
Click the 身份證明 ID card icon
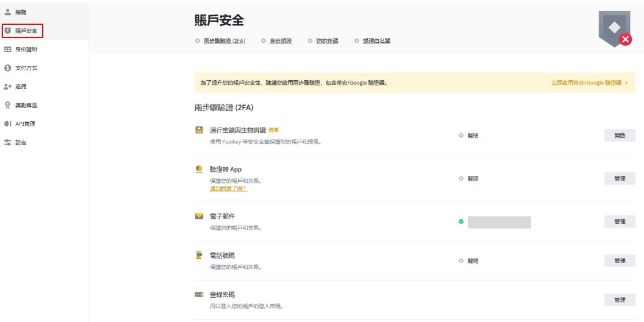point(8,50)
